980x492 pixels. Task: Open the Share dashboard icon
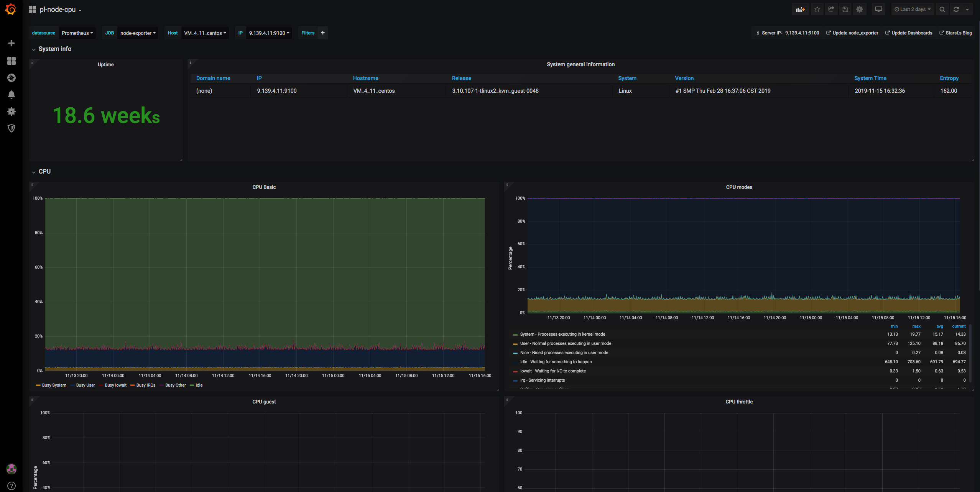coord(831,10)
